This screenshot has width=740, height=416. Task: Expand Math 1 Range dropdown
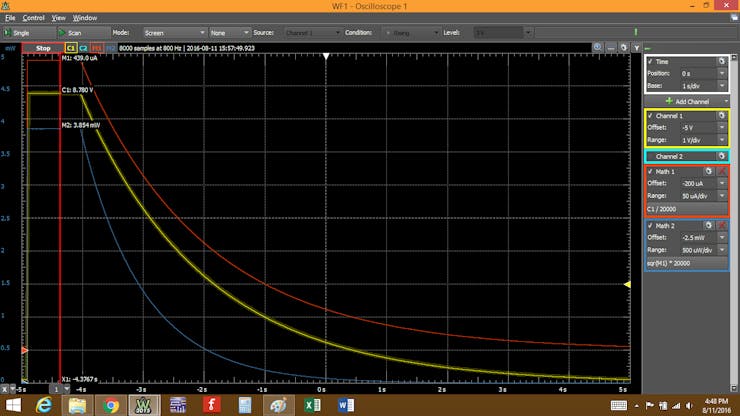click(722, 195)
